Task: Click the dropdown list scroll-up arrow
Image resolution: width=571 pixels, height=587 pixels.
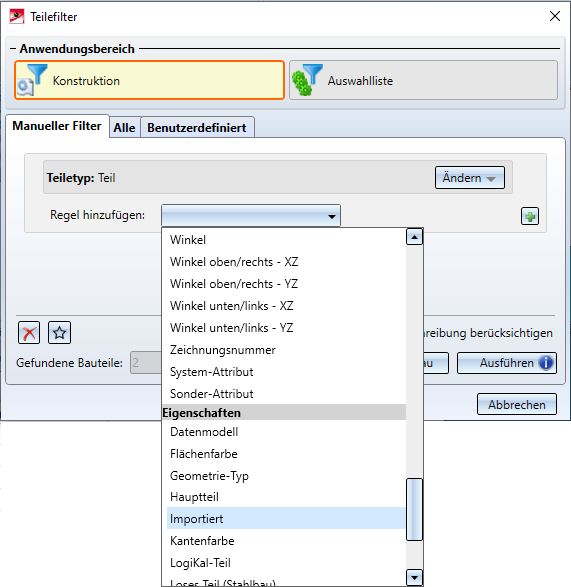Action: 414,237
